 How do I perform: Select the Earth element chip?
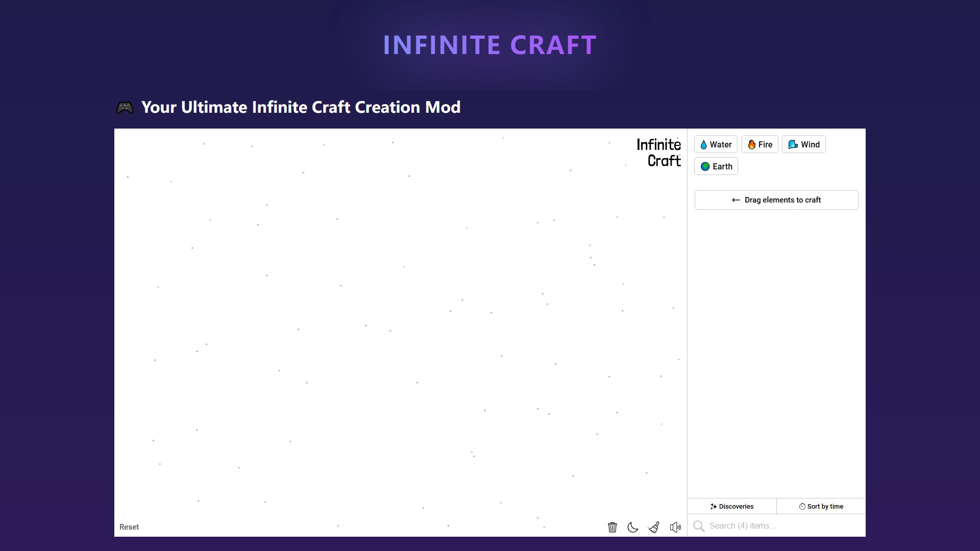point(716,166)
